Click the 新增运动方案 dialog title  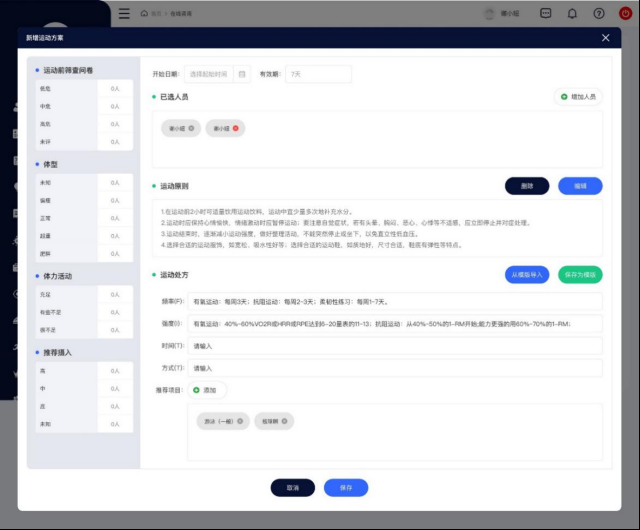(x=45, y=38)
